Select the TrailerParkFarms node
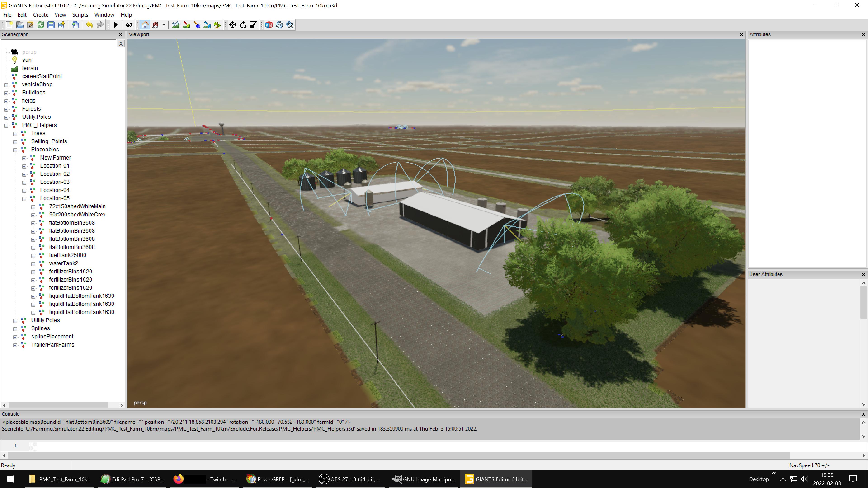Screen dimensions: 868x488 [53, 345]
